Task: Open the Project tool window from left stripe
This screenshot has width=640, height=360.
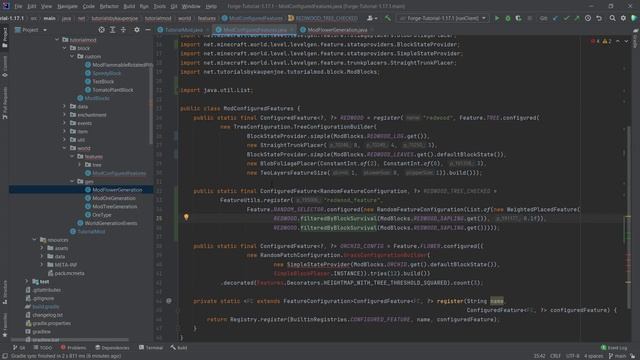Action: (x=5, y=38)
